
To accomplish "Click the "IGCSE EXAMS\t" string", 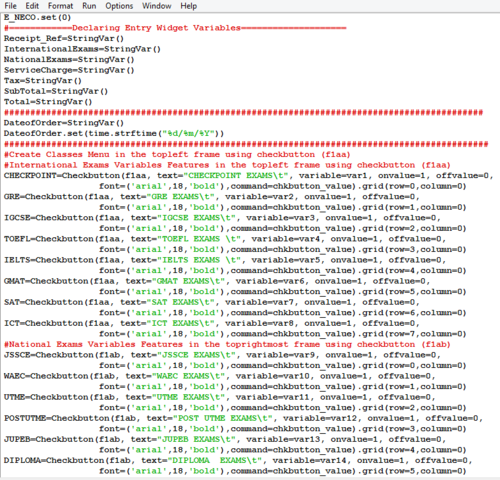I will coord(196,218).
